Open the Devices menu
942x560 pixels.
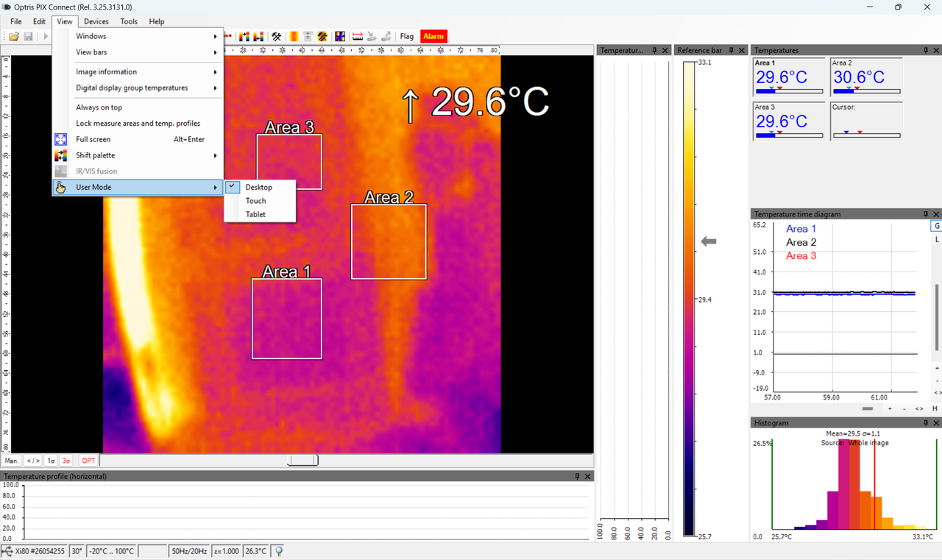click(x=96, y=21)
